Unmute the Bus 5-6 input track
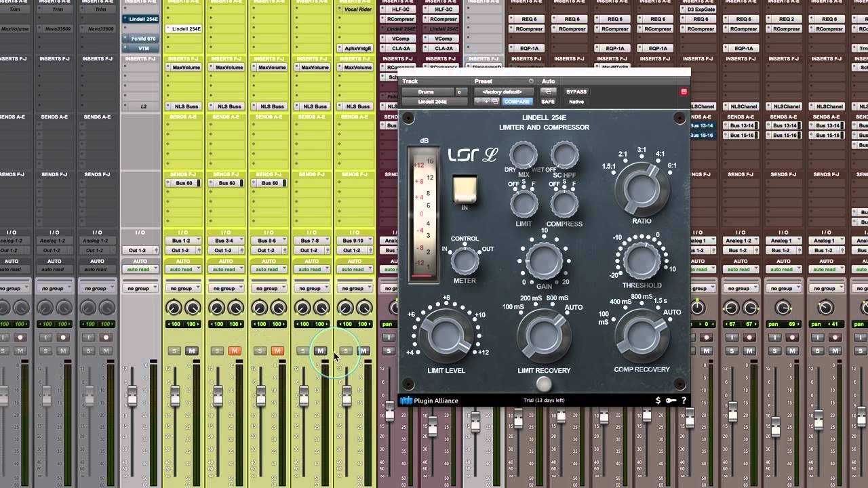The width and height of the screenshot is (868, 488). [x=277, y=350]
